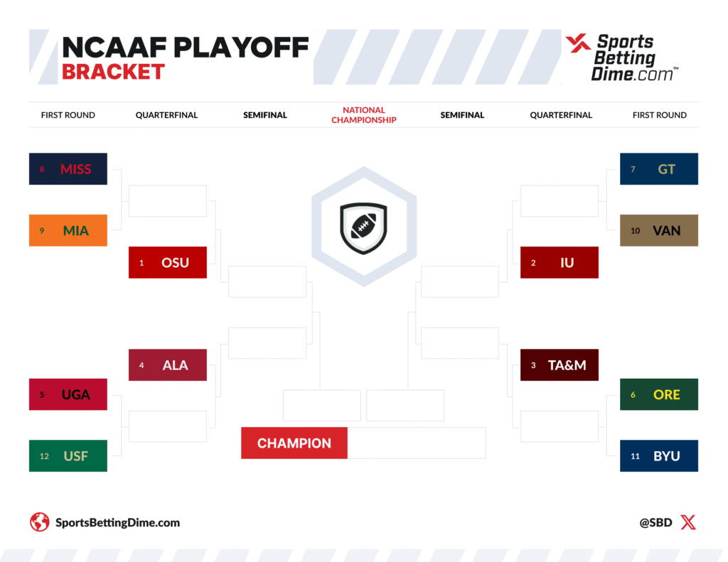
Task: Select the 2 IU team box
Action: click(x=560, y=262)
